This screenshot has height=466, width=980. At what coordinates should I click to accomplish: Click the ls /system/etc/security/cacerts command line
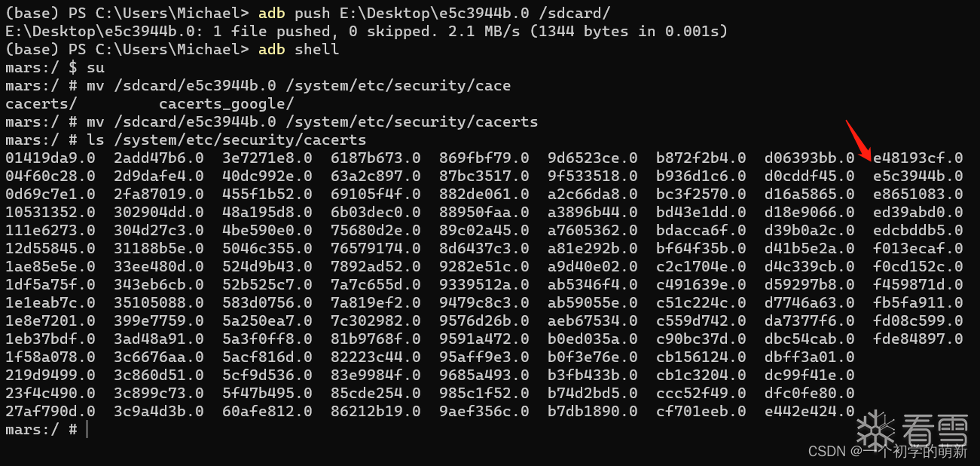[x=226, y=140]
